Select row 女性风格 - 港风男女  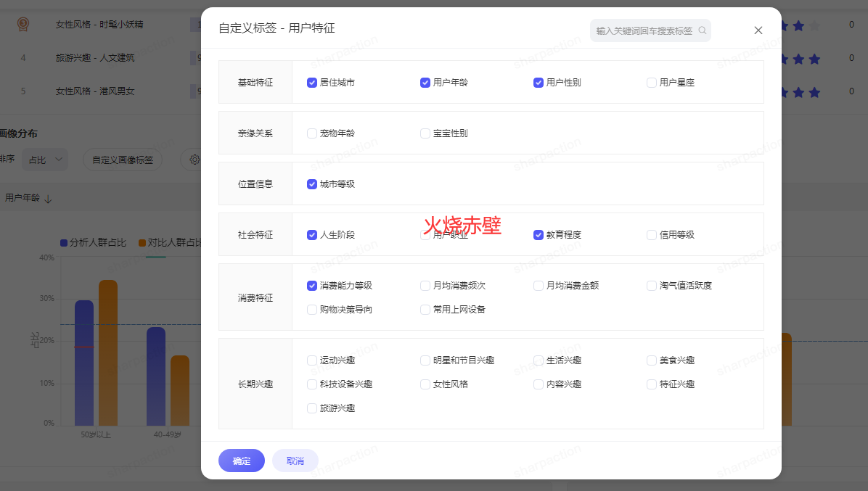coord(94,91)
